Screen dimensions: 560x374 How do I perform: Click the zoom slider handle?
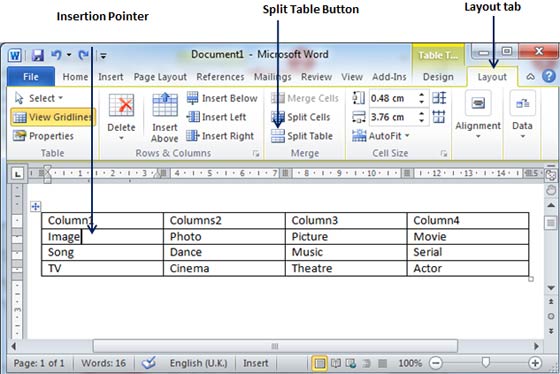485,363
